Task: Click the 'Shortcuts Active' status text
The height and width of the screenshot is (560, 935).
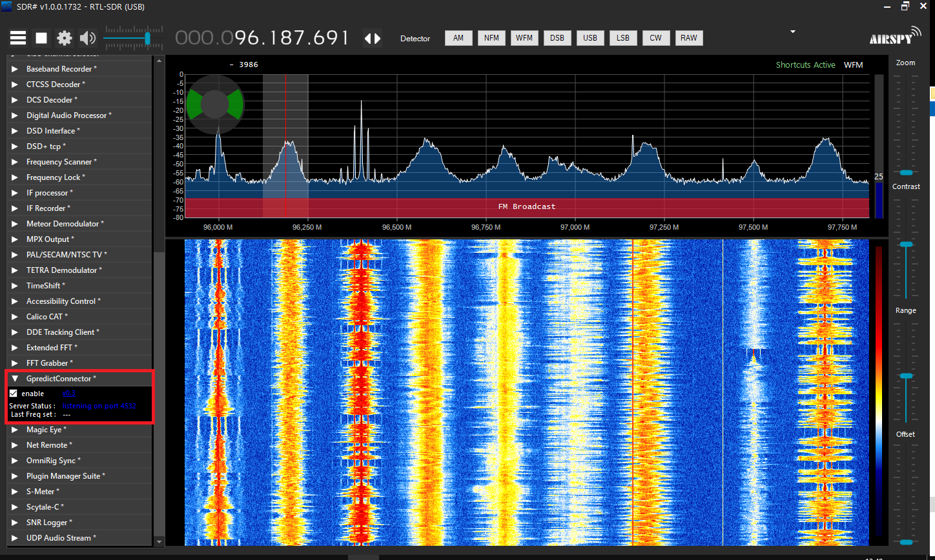Action: click(x=805, y=65)
